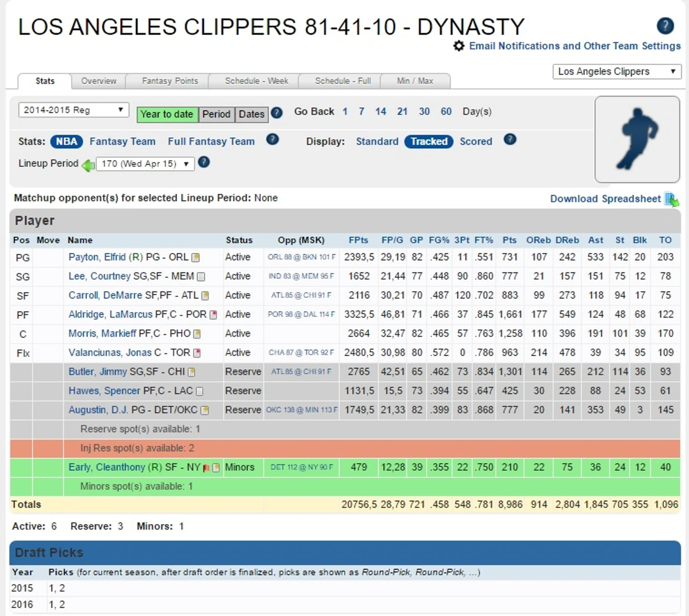
Task: Open Butler, Jimmy player page
Action: coord(98,372)
